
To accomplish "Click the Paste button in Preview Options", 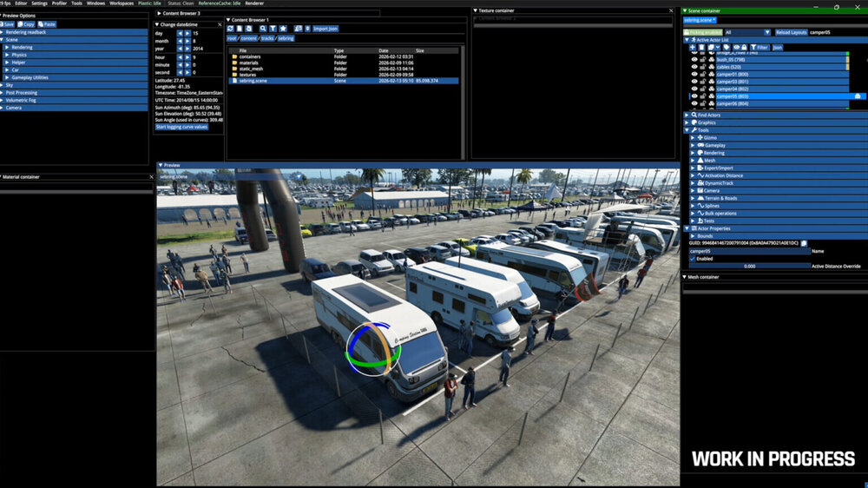I will click(47, 24).
